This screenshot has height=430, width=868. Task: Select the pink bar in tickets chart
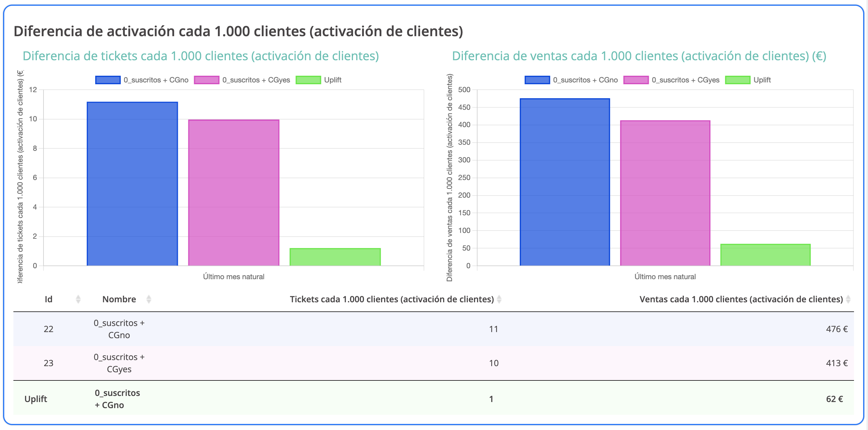click(233, 192)
